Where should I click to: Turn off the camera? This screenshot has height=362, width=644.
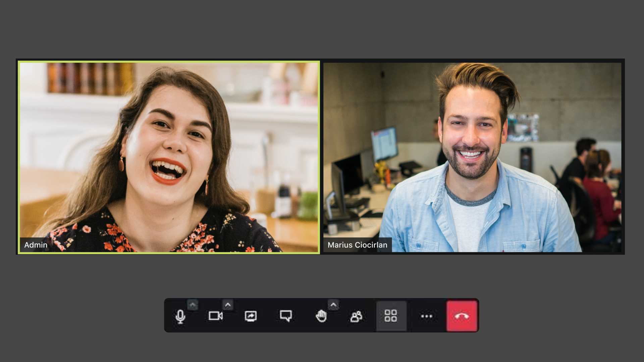click(x=215, y=316)
